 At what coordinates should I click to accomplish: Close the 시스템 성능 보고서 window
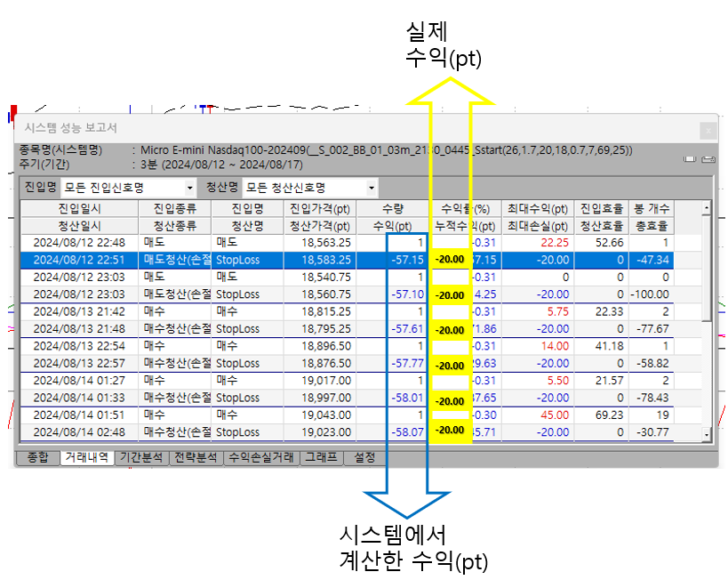click(708, 130)
